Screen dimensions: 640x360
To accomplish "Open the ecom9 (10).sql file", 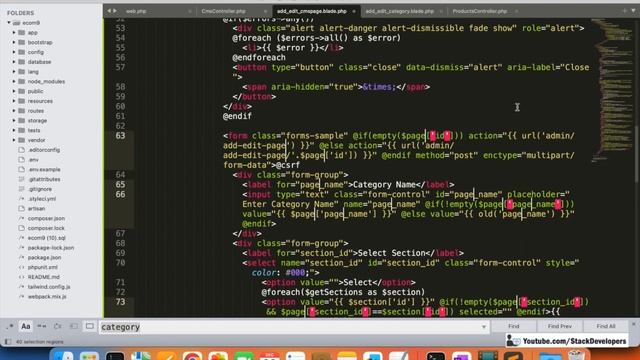I will point(47,238).
